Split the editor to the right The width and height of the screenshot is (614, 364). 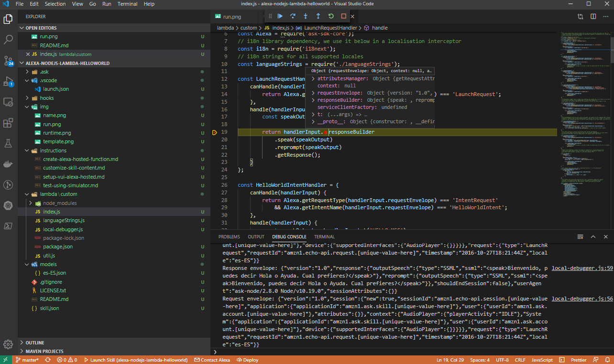coord(593,16)
